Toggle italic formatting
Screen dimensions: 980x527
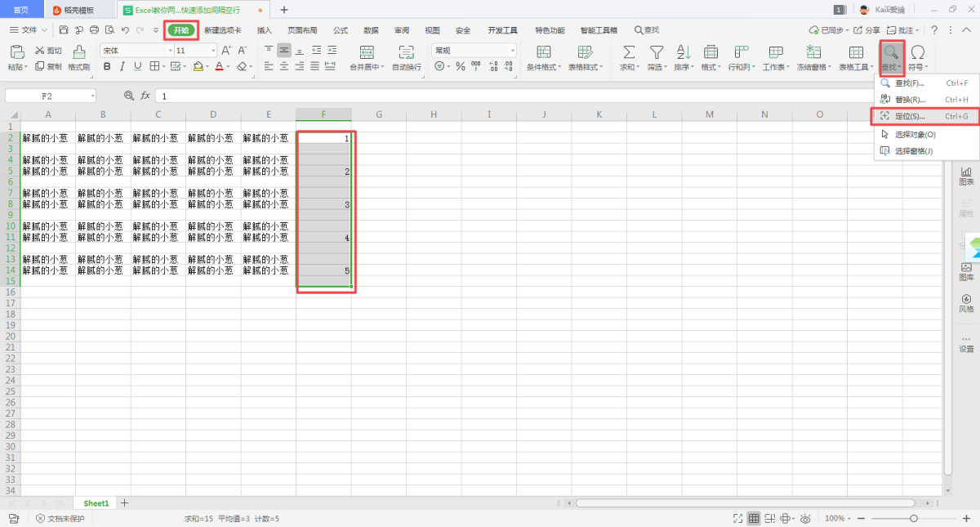click(x=122, y=66)
